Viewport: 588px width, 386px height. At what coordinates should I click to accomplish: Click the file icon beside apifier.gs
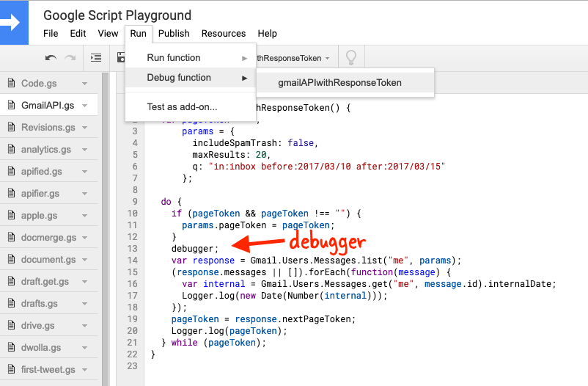[x=11, y=194]
